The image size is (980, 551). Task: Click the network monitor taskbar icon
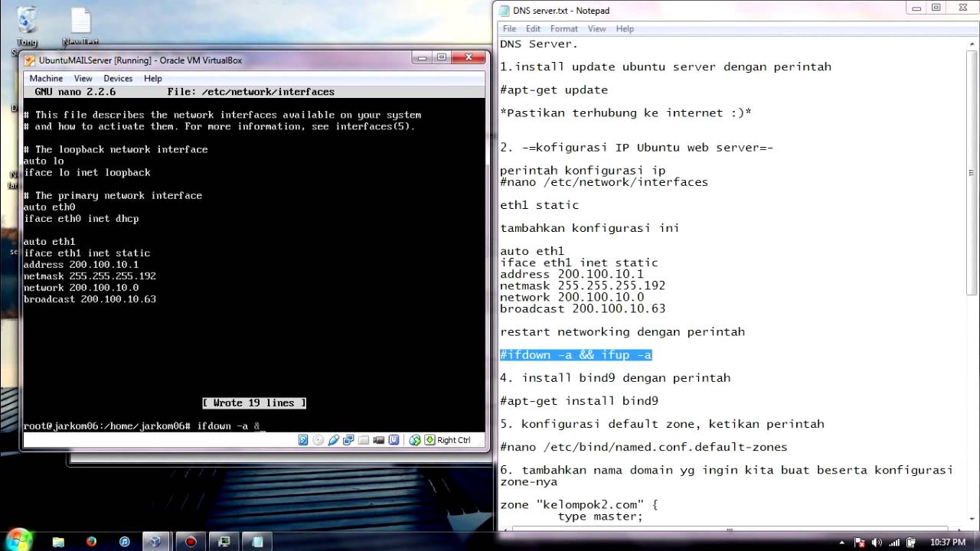click(225, 541)
